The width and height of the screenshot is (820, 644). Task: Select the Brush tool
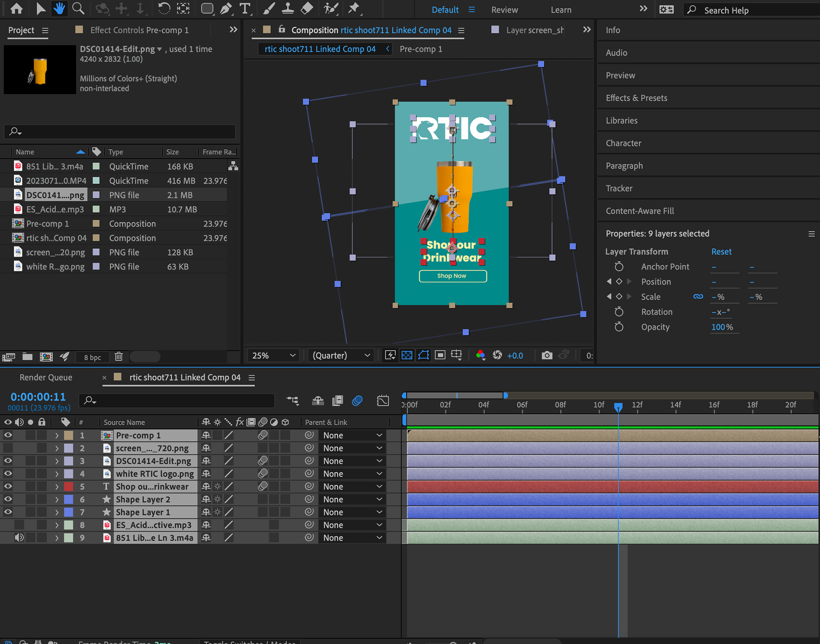coord(269,9)
